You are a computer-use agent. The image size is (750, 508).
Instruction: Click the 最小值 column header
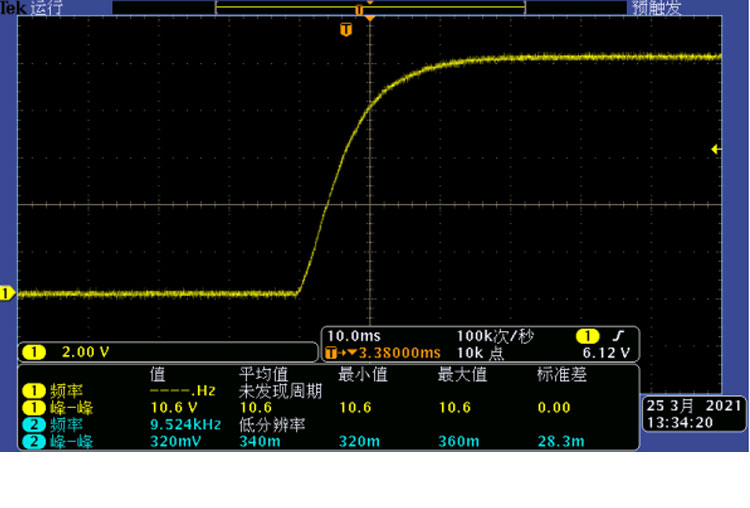pyautogui.click(x=363, y=374)
